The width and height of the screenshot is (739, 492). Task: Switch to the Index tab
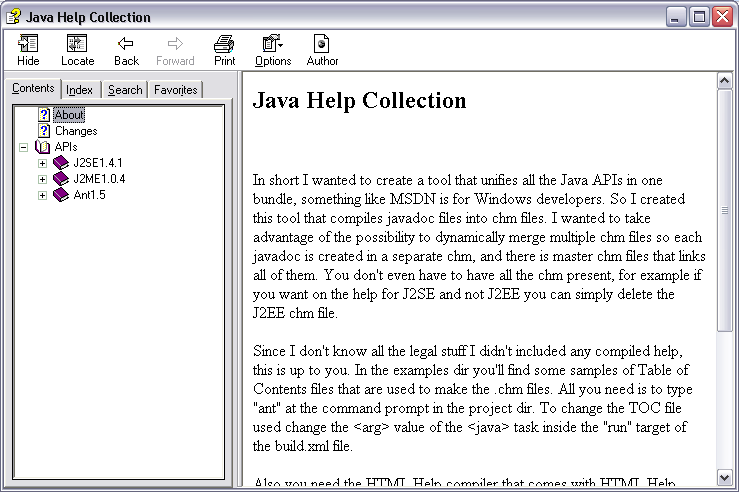click(80, 90)
